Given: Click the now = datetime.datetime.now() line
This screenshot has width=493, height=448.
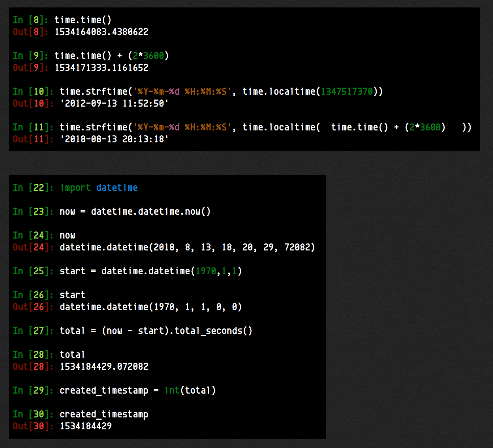Looking at the screenshot, I should [135, 211].
